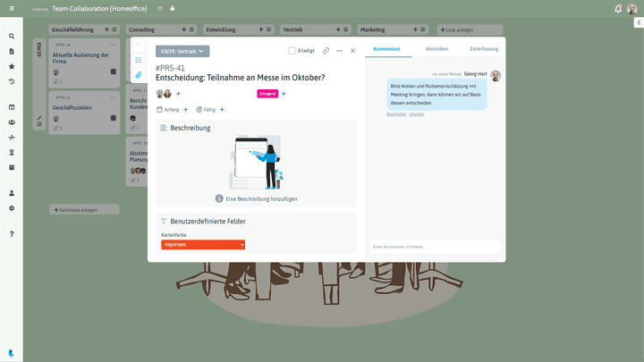This screenshot has height=362, width=644.
Task: Open the KW39: Vertrieb list dropdown
Action: coord(182,51)
